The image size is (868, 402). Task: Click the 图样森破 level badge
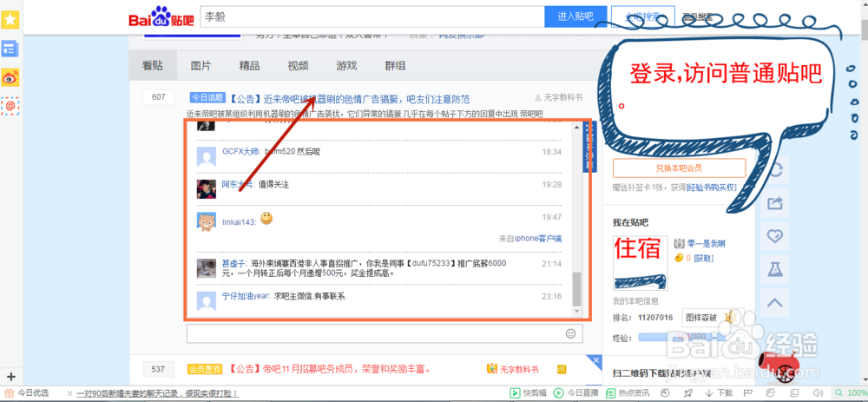710,318
